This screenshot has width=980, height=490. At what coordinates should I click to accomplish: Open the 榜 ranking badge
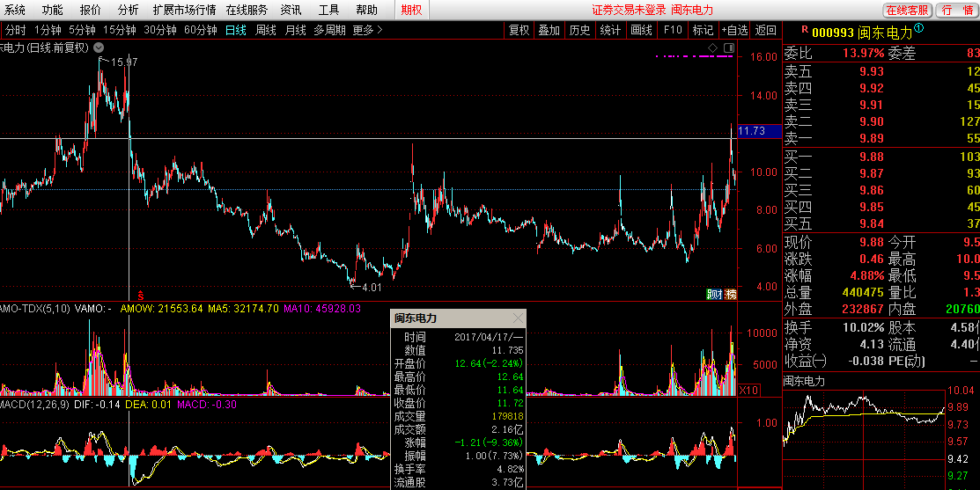pyautogui.click(x=730, y=294)
